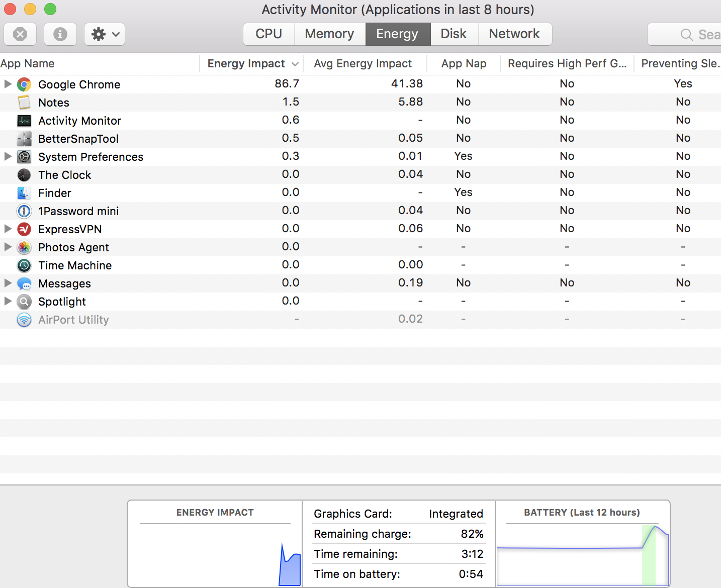
Task: Click the Time remaining 3:12 value
Action: click(x=472, y=554)
